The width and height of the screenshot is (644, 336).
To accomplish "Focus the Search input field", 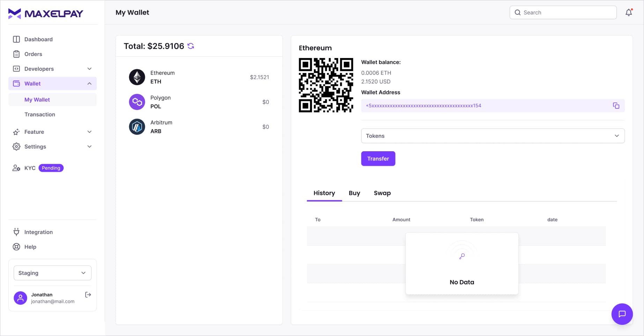I will point(563,13).
